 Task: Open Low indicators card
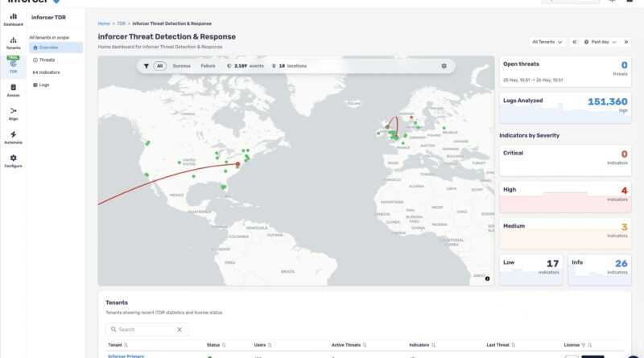pos(531,270)
